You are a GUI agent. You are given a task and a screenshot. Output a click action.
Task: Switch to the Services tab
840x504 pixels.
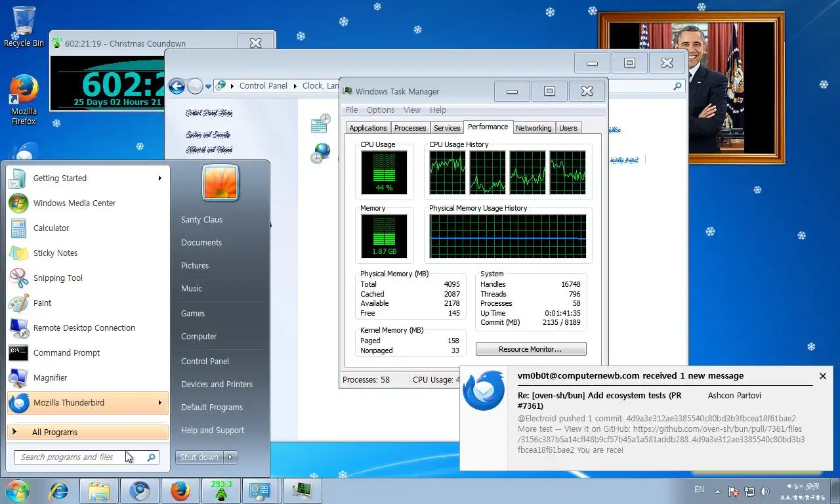tap(447, 128)
